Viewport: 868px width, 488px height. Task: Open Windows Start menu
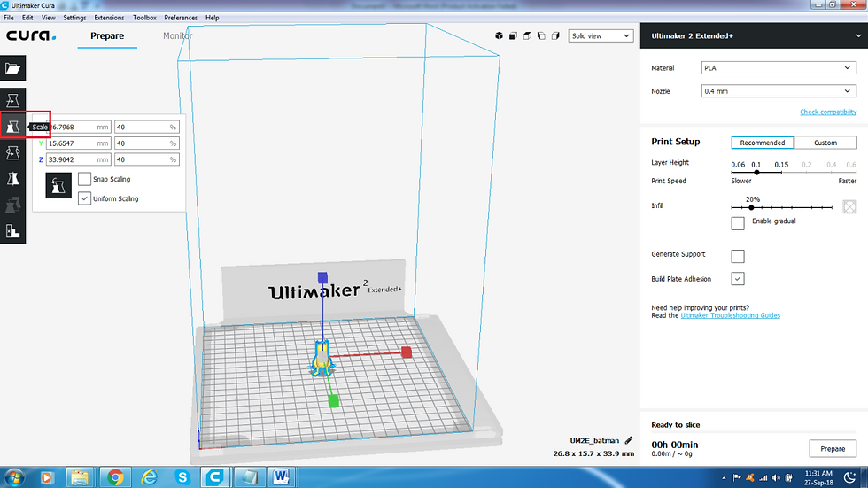[14, 477]
